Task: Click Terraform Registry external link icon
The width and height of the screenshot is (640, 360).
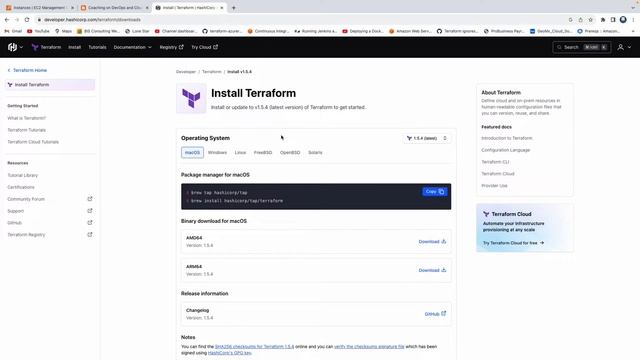Action: (x=90, y=234)
